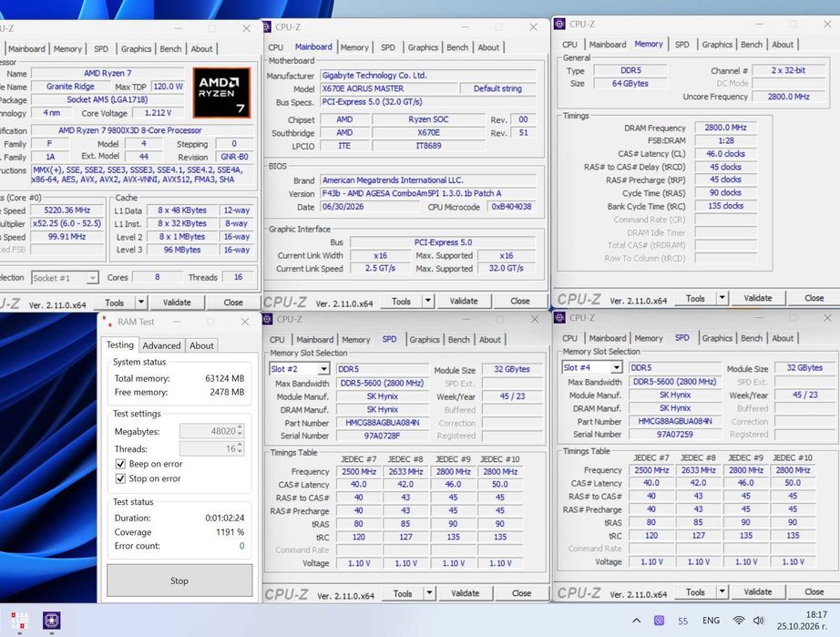
Task: Click the AMD Ryzen 7 logo image
Action: 221,93
